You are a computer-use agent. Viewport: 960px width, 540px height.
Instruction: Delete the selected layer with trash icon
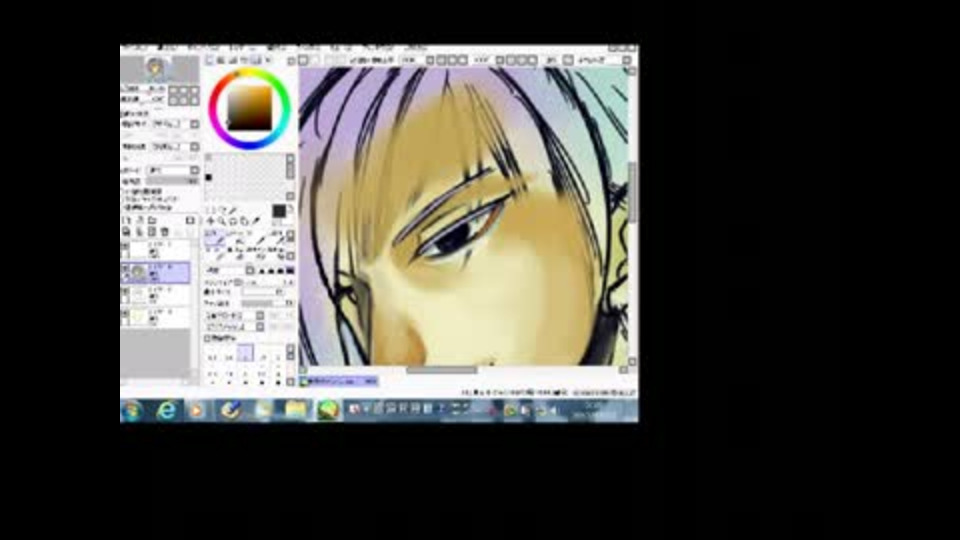click(x=164, y=232)
